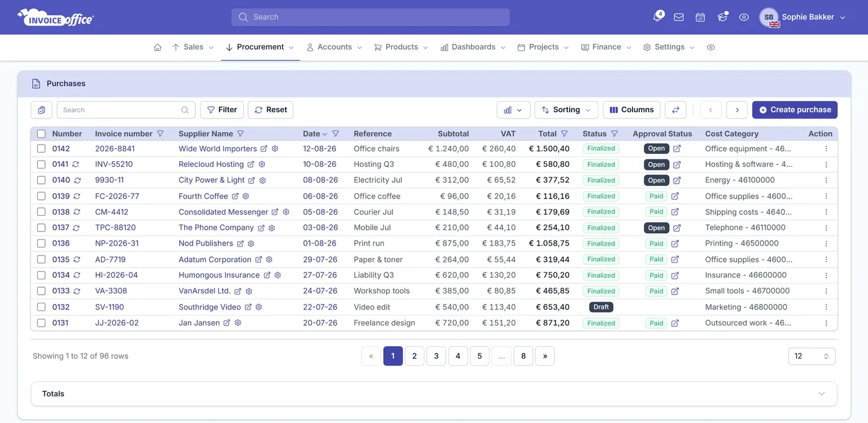Open the Products menu
The height and width of the screenshot is (423, 868).
pyautogui.click(x=401, y=47)
